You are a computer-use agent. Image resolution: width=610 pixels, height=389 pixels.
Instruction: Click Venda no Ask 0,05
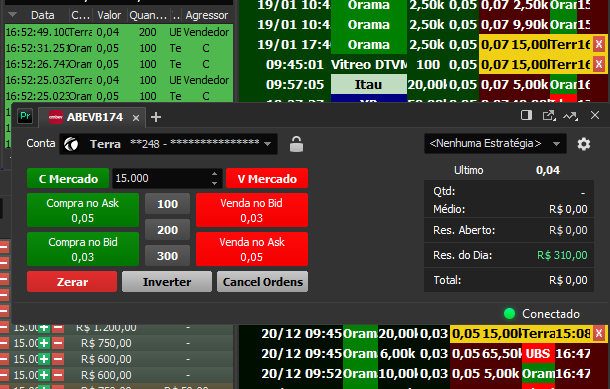pyautogui.click(x=252, y=249)
